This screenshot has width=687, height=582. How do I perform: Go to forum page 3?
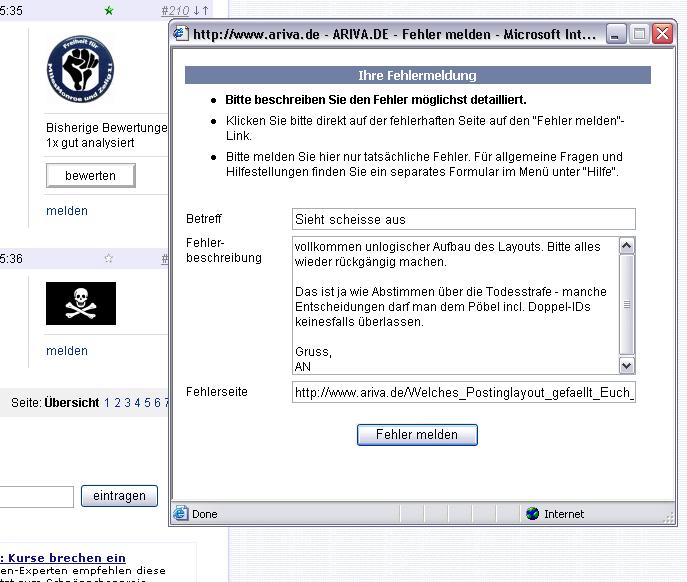click(x=127, y=402)
